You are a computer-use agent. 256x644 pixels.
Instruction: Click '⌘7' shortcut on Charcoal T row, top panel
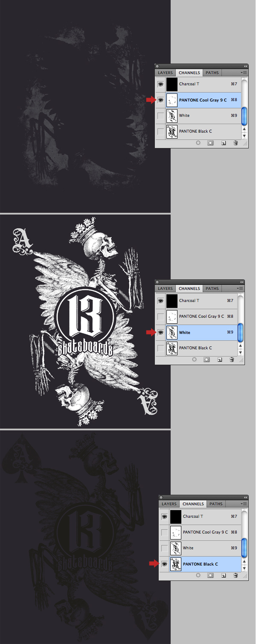click(234, 84)
